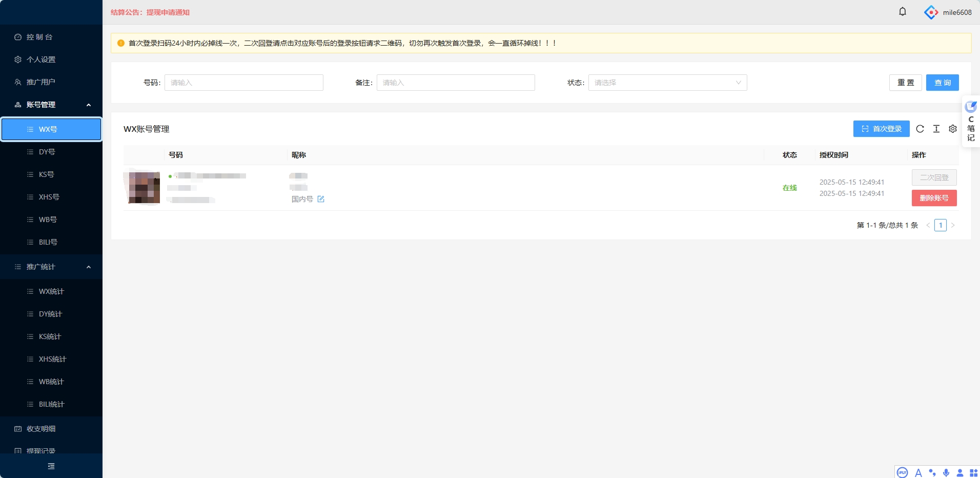The image size is (980, 478).
Task: Select 控制台 in the sidebar
Action: click(39, 37)
